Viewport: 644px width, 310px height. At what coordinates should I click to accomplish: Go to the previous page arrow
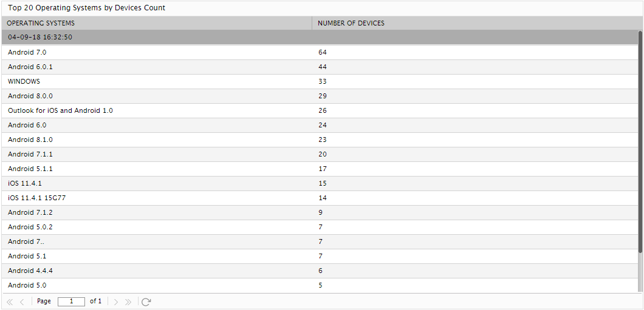click(x=22, y=302)
